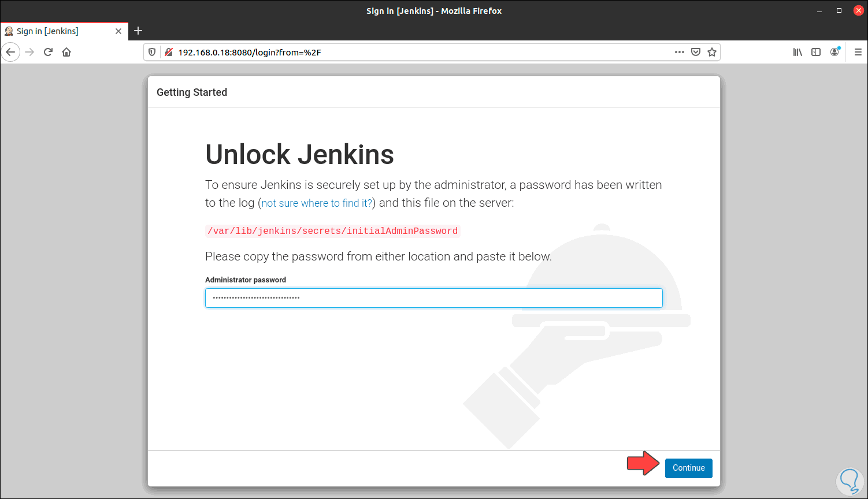Open page actions three-dot menu
868x499 pixels.
(x=680, y=52)
